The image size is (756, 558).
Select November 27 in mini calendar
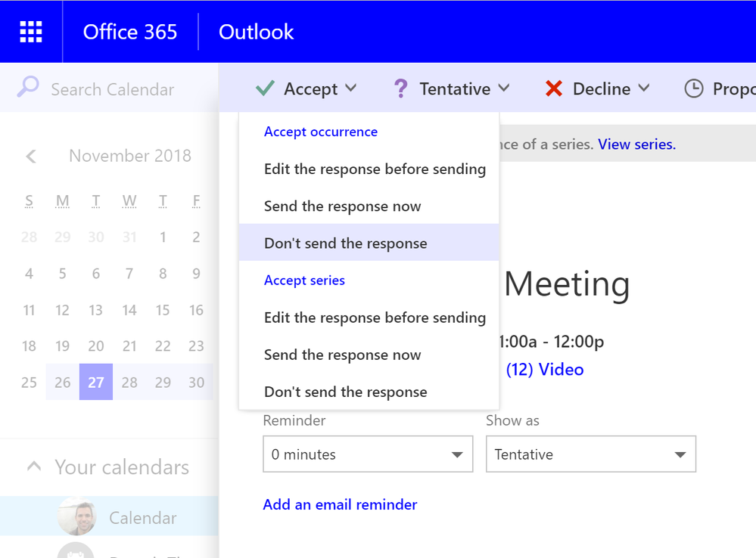click(x=96, y=382)
